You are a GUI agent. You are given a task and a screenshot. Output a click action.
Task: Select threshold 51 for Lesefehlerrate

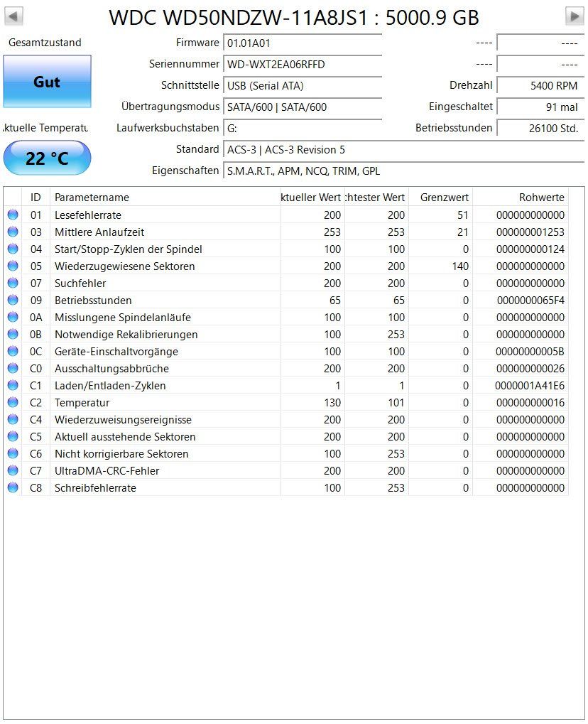tap(463, 215)
